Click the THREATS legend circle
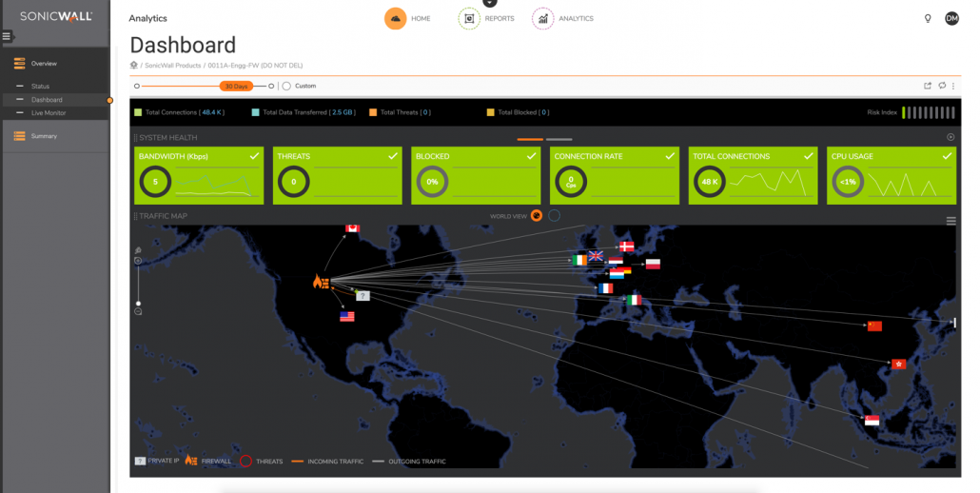This screenshot has height=493, width=980. pyautogui.click(x=245, y=462)
